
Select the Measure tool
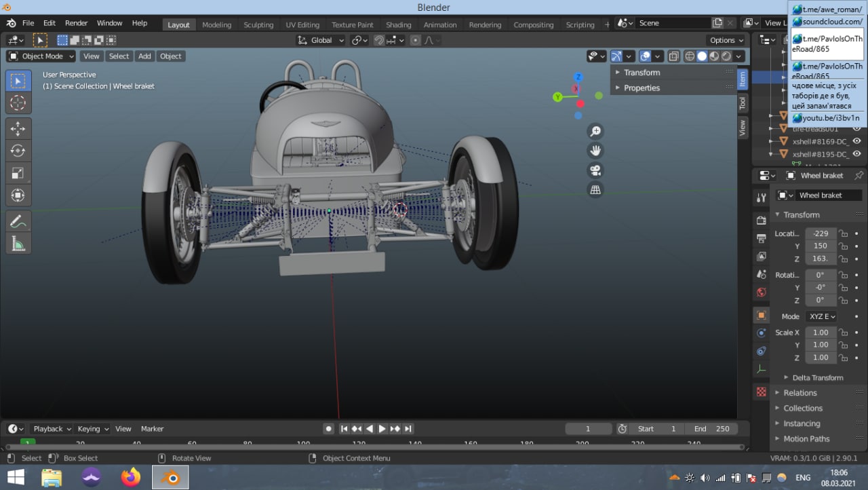(x=18, y=243)
